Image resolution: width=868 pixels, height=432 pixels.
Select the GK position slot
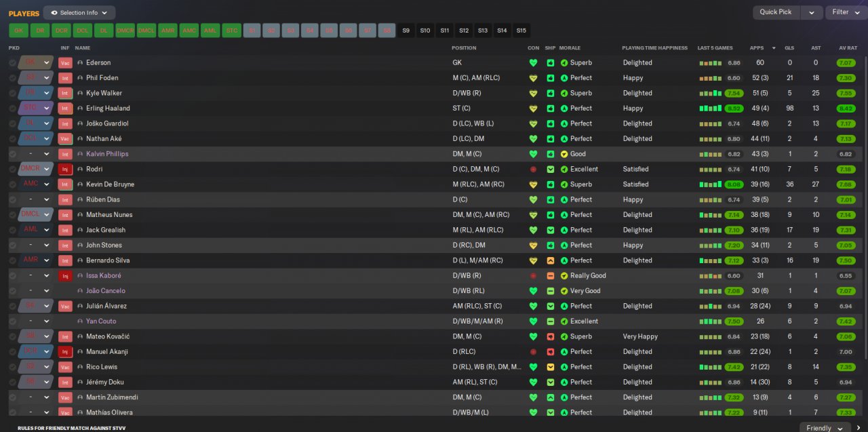(x=18, y=31)
